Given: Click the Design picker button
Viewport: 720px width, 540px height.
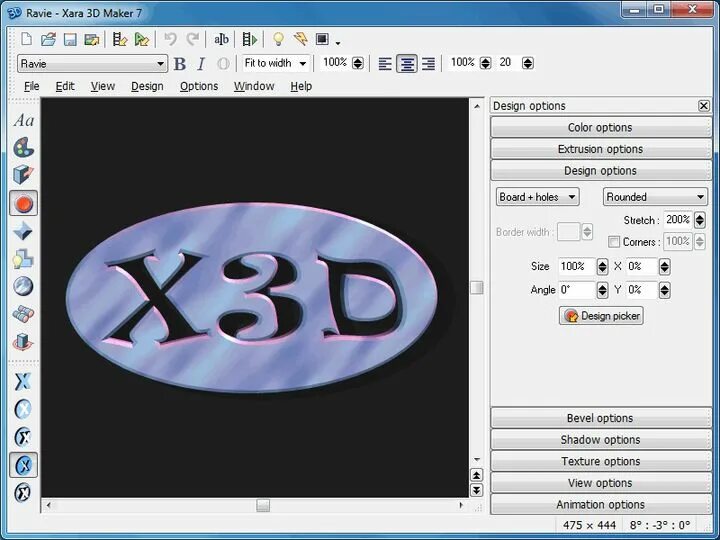Looking at the screenshot, I should click(x=601, y=316).
